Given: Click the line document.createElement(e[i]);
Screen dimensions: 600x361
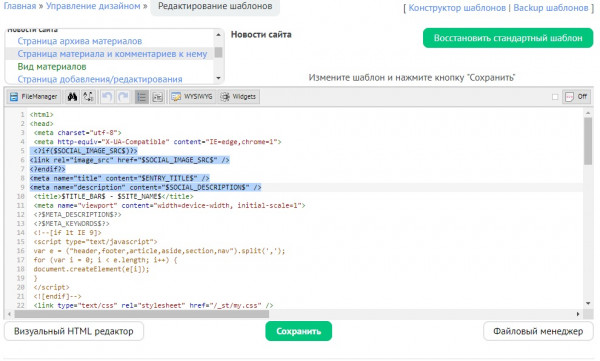Looking at the screenshot, I should [x=91, y=269].
